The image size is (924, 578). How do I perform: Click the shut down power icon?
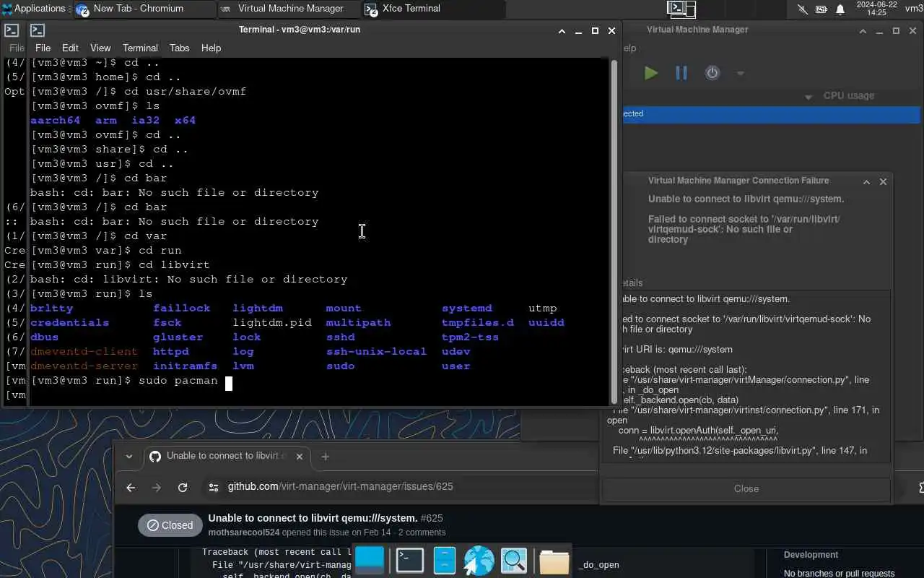[x=712, y=73]
